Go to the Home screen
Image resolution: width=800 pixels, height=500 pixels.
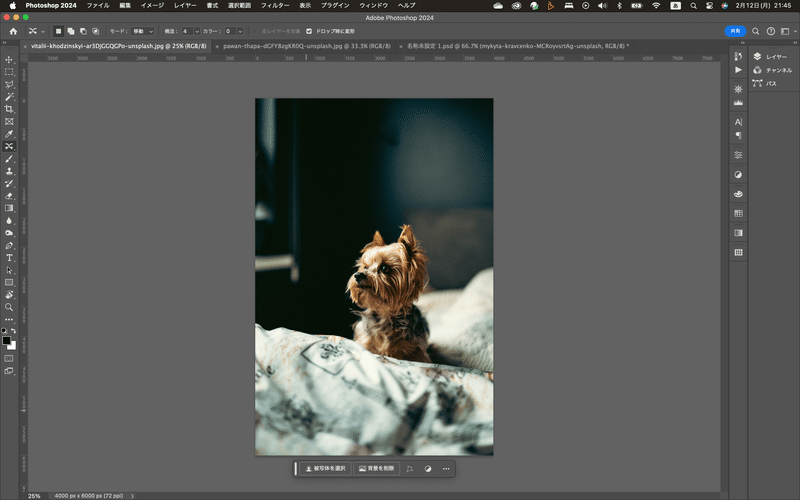point(13,31)
